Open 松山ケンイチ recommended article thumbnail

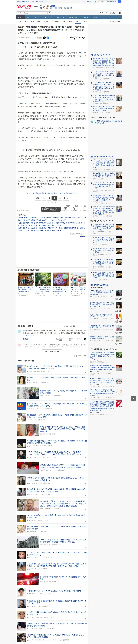pos(26,279)
